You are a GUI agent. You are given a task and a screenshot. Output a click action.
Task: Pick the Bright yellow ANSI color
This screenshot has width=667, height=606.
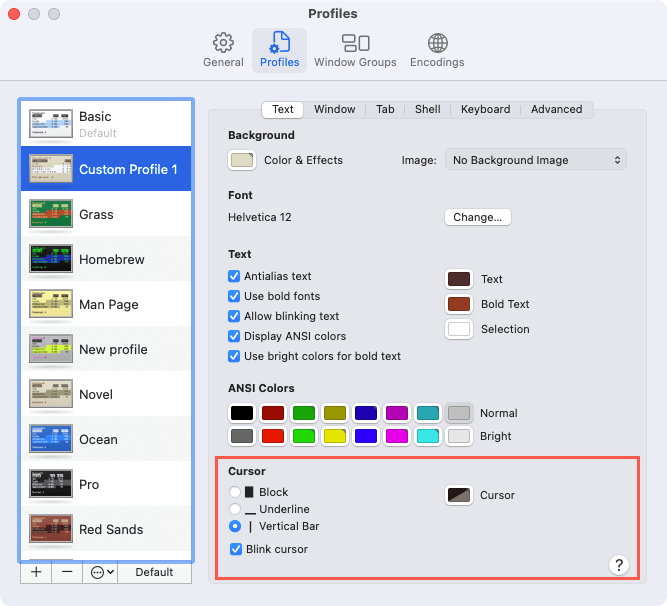pos(335,436)
